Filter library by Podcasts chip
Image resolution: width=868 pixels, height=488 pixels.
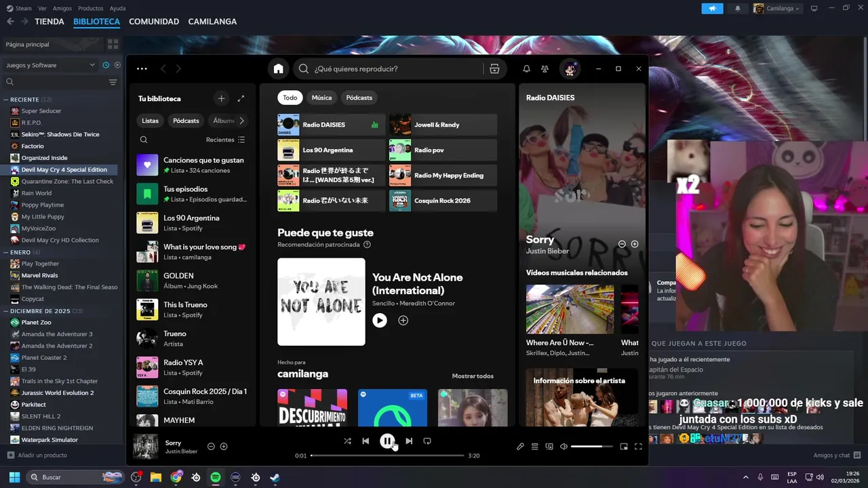point(186,121)
